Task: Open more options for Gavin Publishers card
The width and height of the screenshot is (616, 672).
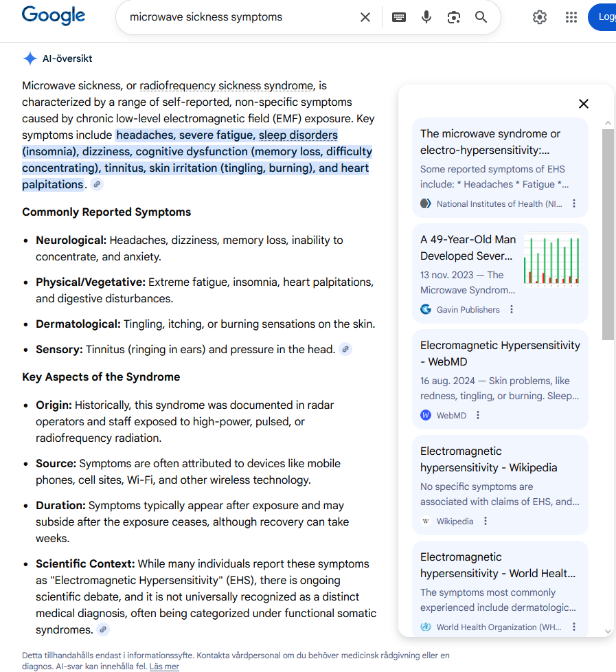Action: tap(512, 309)
